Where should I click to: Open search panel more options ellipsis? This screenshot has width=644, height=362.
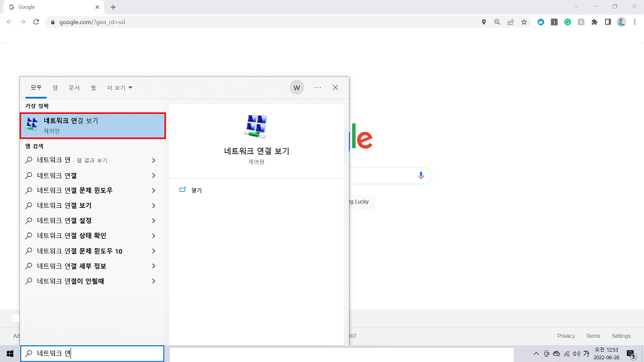coord(317,87)
